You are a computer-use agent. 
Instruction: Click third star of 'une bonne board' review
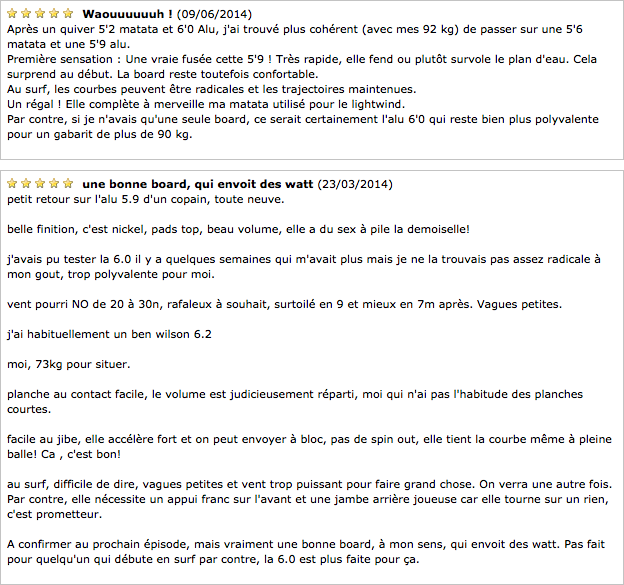coord(40,183)
